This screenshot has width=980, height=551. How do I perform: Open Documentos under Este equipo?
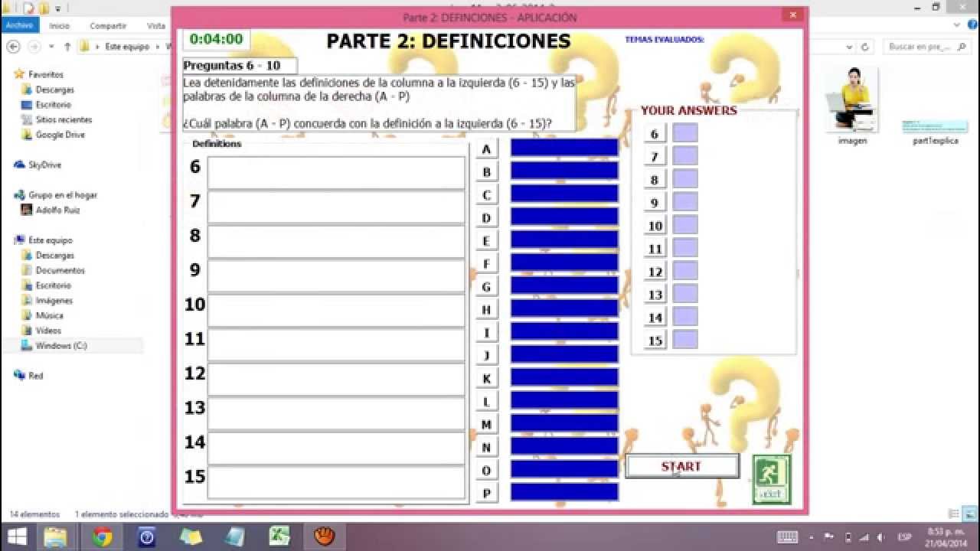pyautogui.click(x=60, y=270)
